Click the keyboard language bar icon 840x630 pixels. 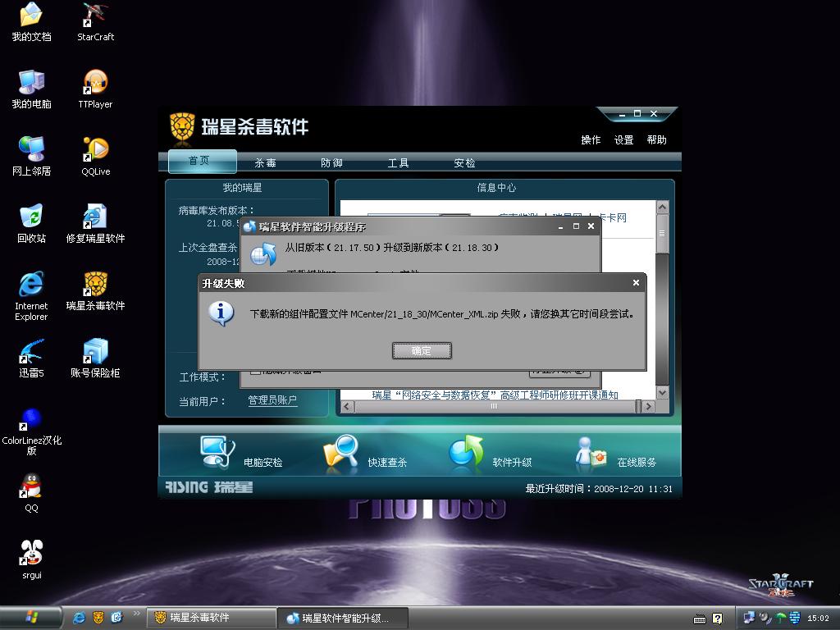coord(700,619)
